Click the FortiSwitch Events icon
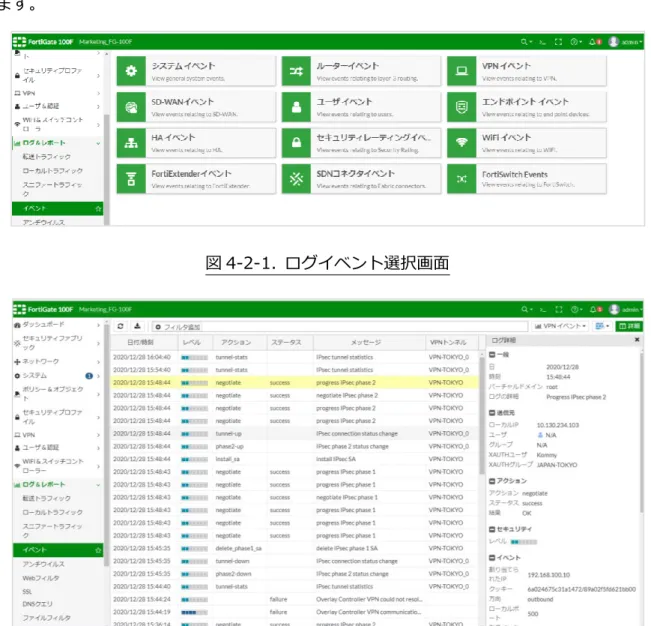The height and width of the screenshot is (626, 651). (x=461, y=179)
